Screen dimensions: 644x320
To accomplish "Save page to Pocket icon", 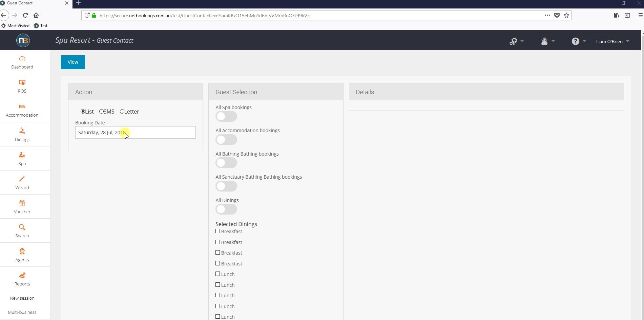I will 557,15.
